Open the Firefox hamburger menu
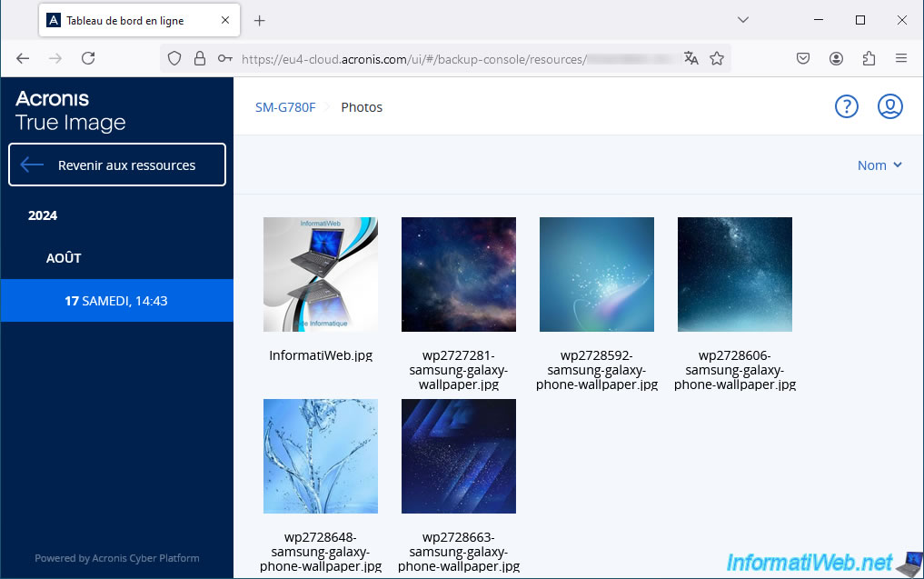924x579 pixels. pyautogui.click(x=901, y=58)
